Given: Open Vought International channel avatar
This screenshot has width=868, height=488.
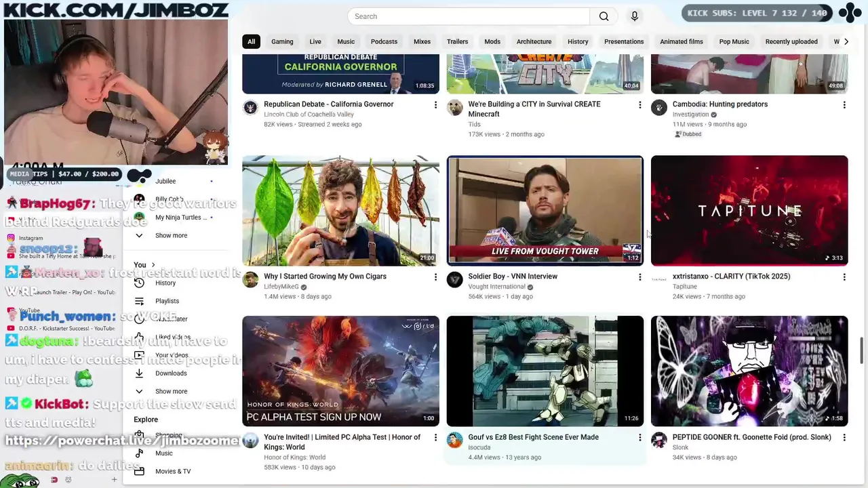Looking at the screenshot, I should pyautogui.click(x=455, y=280).
